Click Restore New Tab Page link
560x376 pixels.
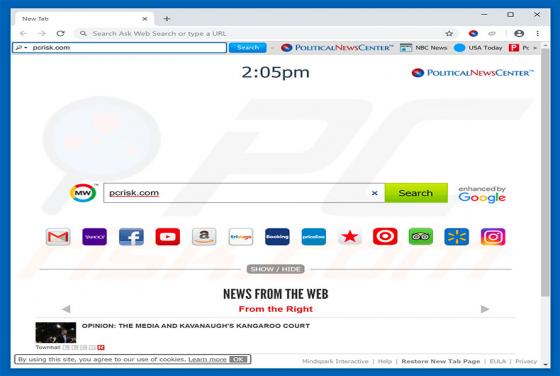tap(441, 361)
